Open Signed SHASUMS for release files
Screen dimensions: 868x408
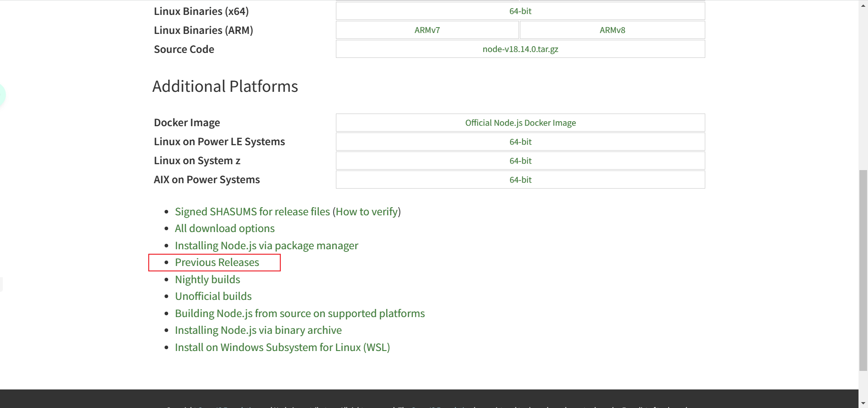pyautogui.click(x=252, y=212)
